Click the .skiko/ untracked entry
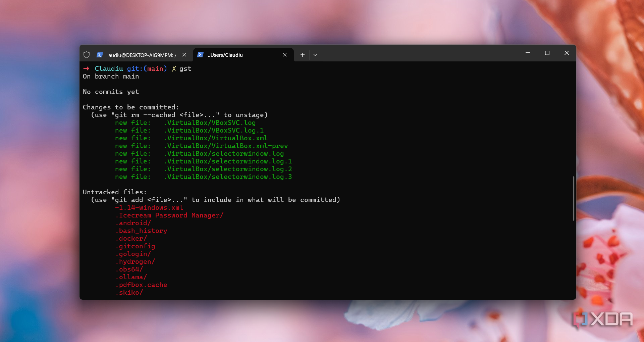The width and height of the screenshot is (644, 342). 129,293
